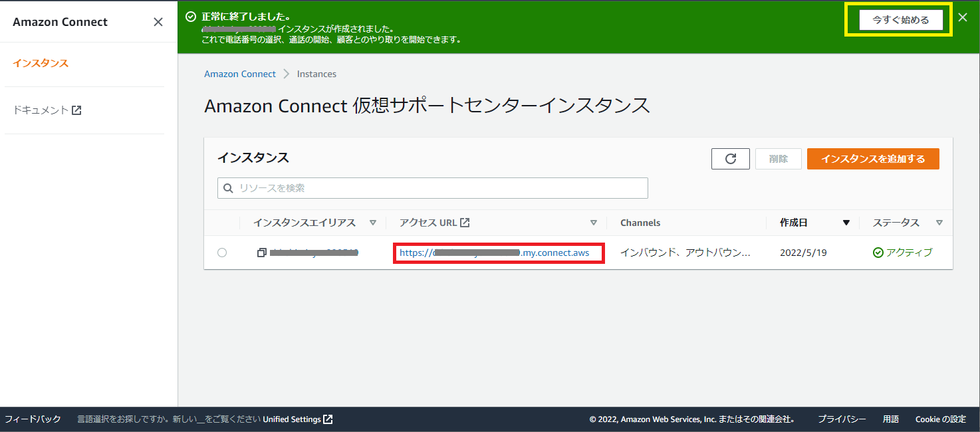Image resolution: width=980 pixels, height=432 pixels.
Task: Open Cookie の設定 in the footer
Action: [941, 419]
